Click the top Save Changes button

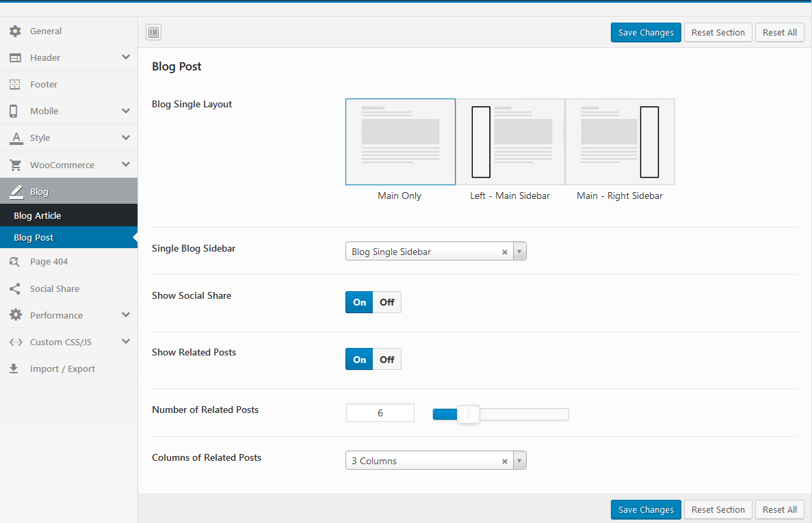tap(646, 33)
